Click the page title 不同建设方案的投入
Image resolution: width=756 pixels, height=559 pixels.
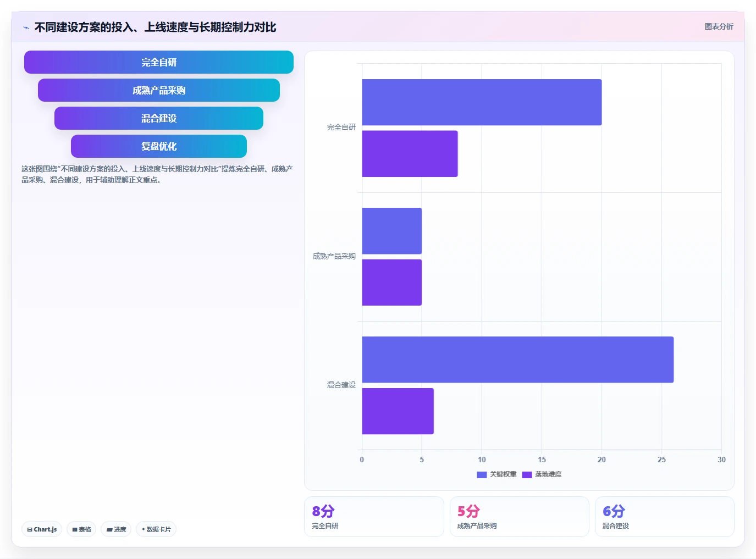pos(155,27)
